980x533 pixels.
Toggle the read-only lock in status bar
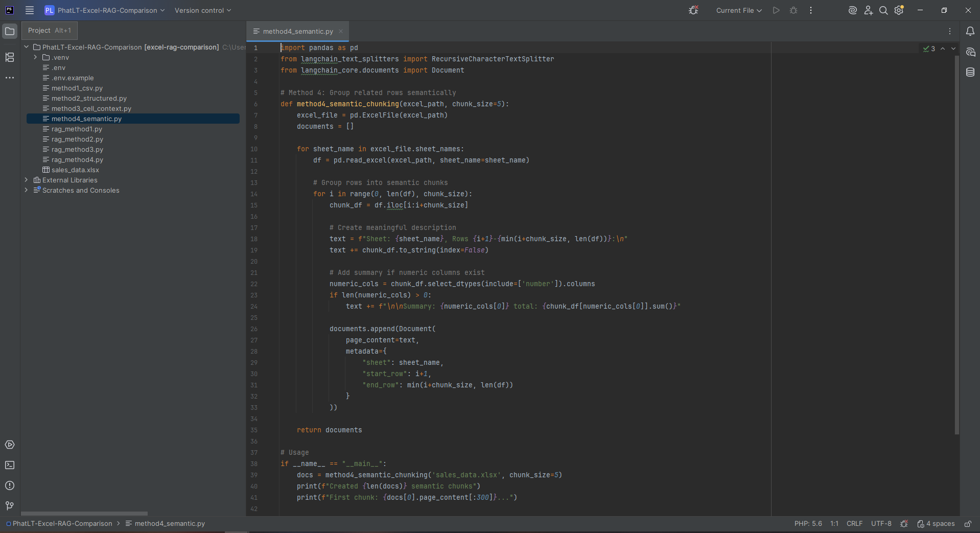[x=968, y=523]
